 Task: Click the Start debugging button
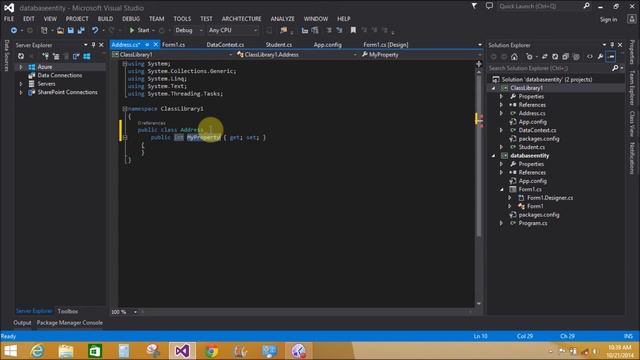140,30
